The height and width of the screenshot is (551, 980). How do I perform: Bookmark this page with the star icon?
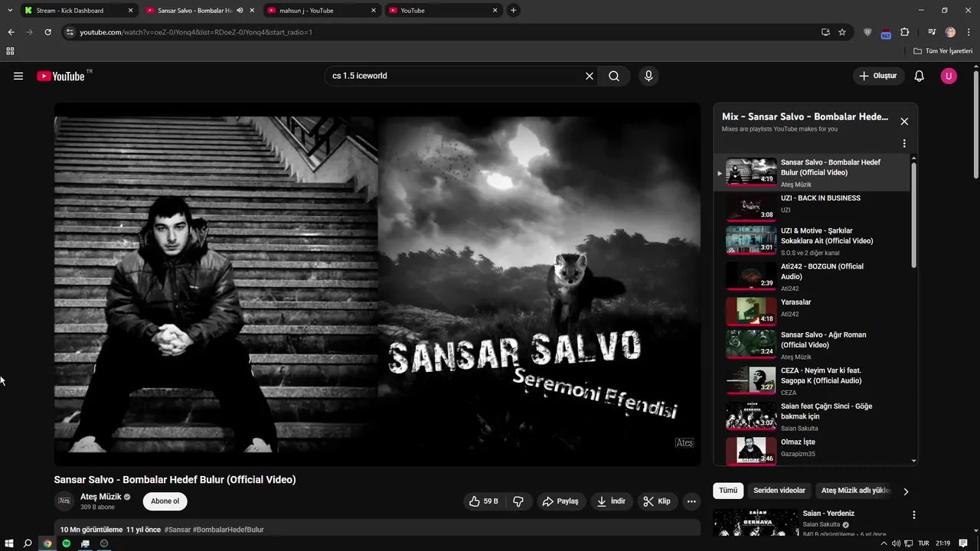842,32
